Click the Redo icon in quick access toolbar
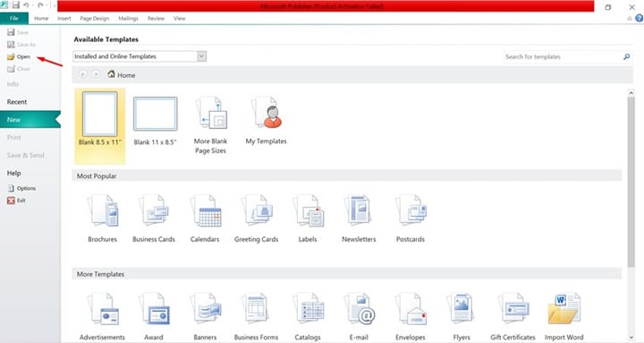This screenshot has width=644, height=343. click(x=40, y=5)
